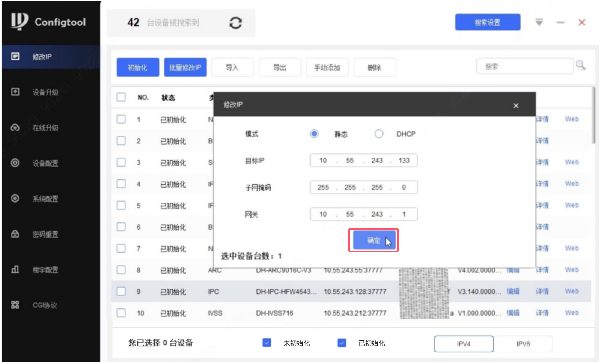Switch to the IPV6 tab
The height and width of the screenshot is (364, 601).
tap(523, 344)
